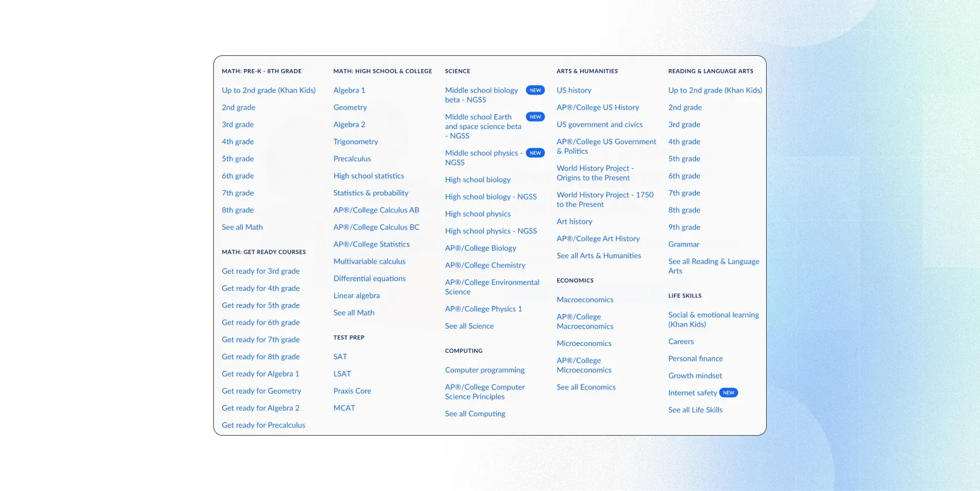Open Precalculus course link

click(x=352, y=159)
